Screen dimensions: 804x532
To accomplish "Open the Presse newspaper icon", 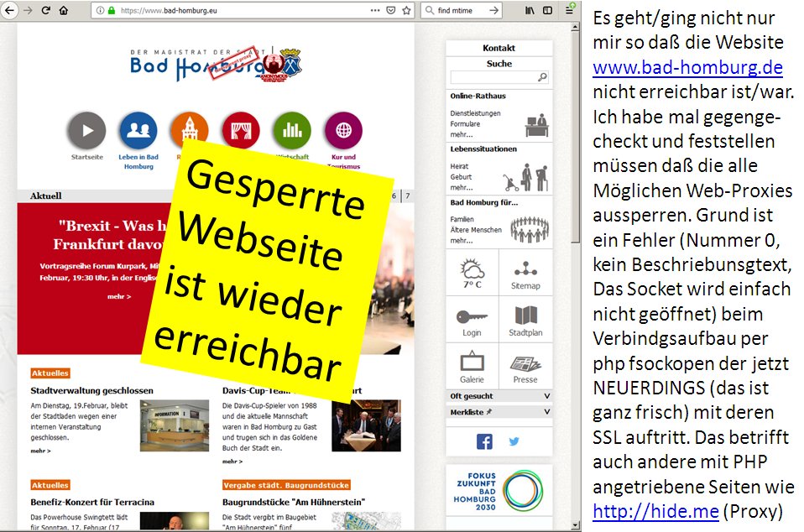I will [x=525, y=365].
